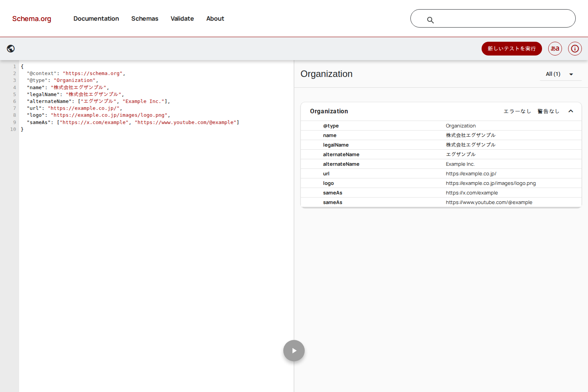This screenshot has width=588, height=392.
Task: Click line number 10 in gutter
Action: point(13,129)
